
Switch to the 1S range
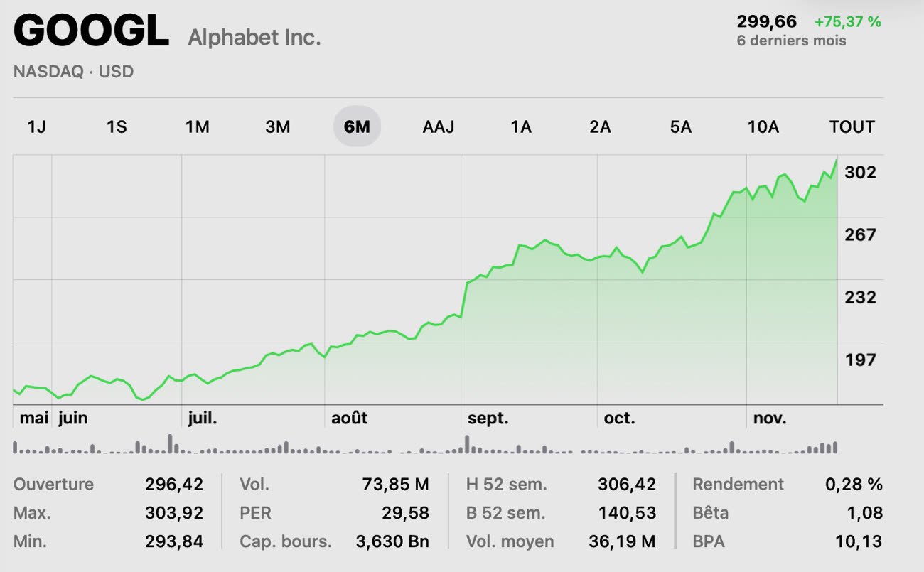point(117,127)
